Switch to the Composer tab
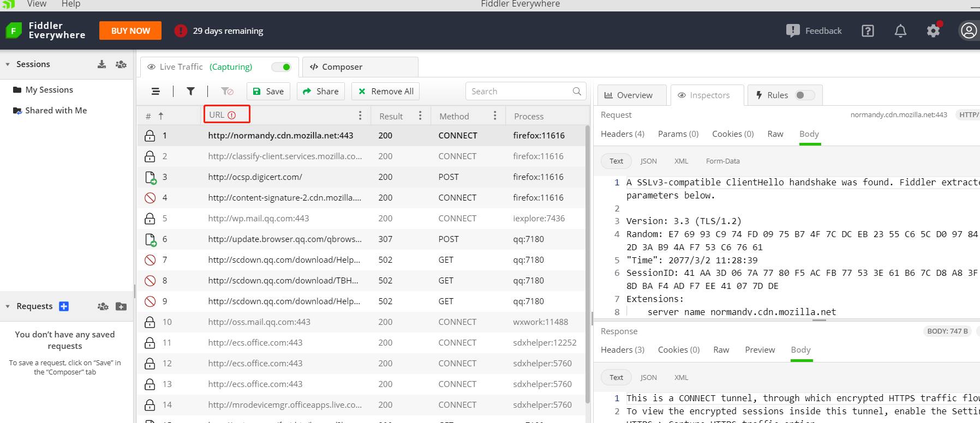Viewport: 980px width, 423px height. pyautogui.click(x=360, y=67)
